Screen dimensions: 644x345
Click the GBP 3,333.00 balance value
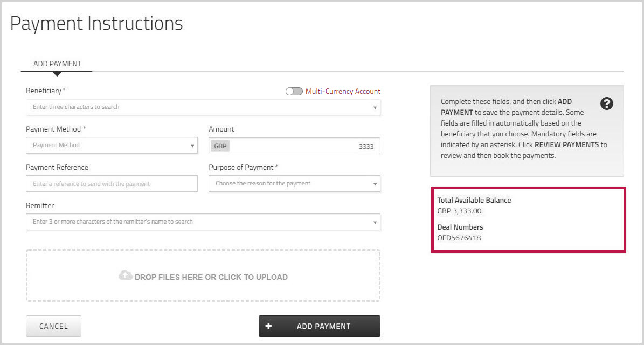click(459, 211)
